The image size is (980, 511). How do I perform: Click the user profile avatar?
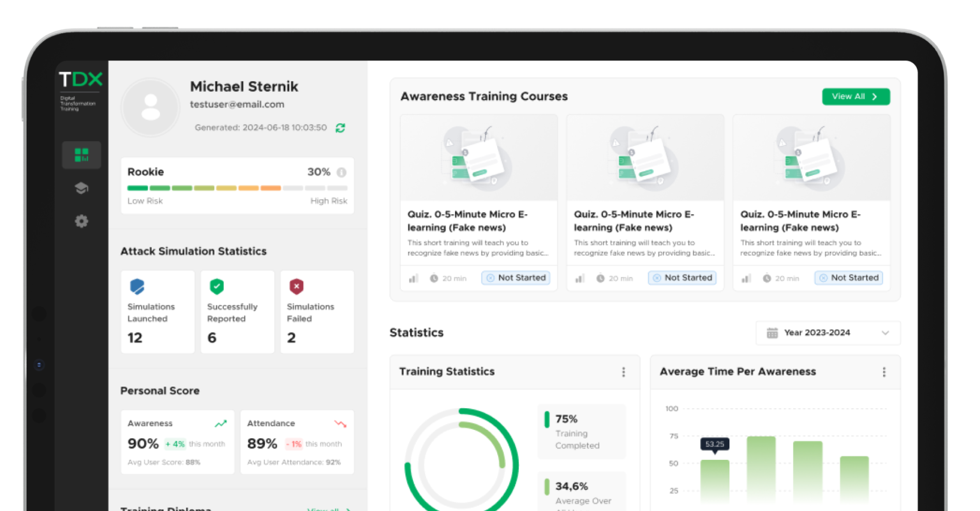[151, 107]
